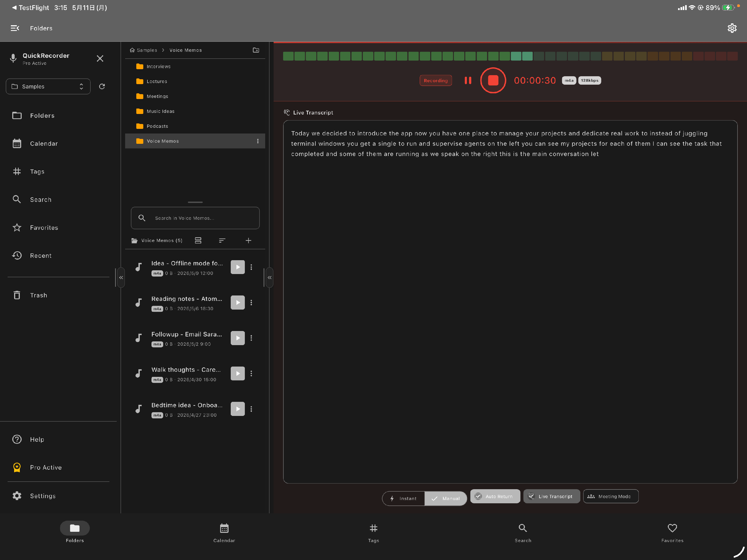The height and width of the screenshot is (560, 747).
Task: Open options for Reading notes
Action: [251, 303]
